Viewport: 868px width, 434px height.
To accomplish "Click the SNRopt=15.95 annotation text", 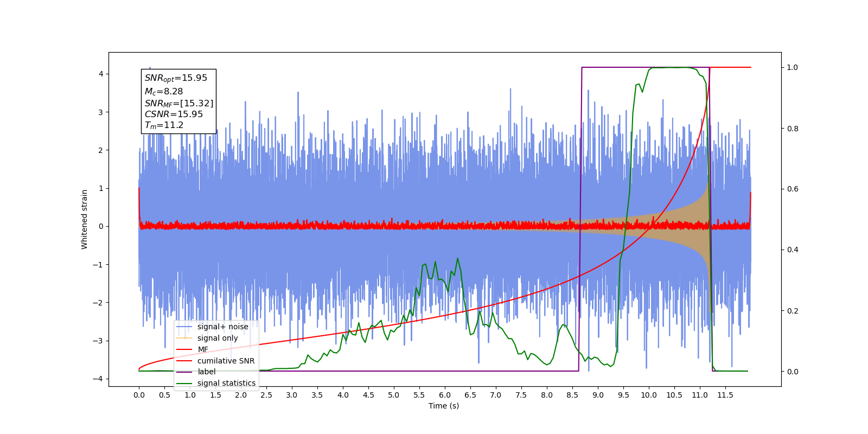I will point(176,78).
